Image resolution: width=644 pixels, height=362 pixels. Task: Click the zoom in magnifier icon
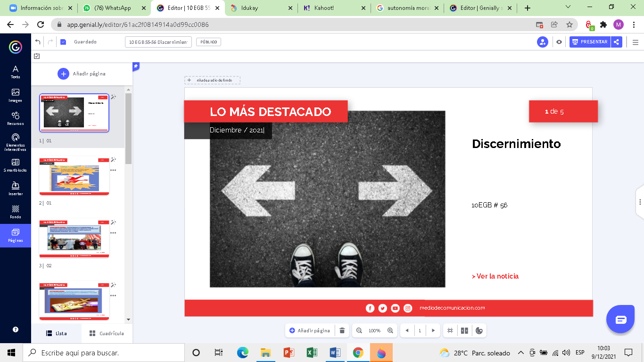390,331
